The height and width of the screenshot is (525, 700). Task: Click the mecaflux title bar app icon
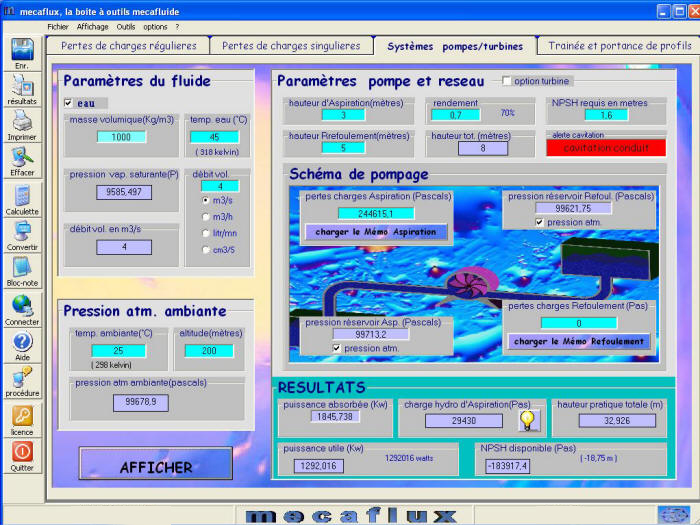click(x=9, y=11)
